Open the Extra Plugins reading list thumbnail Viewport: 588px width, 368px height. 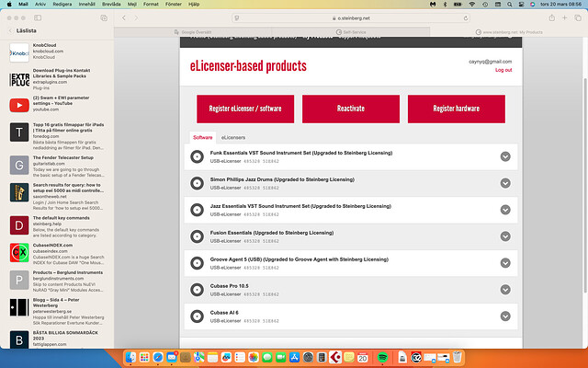[x=19, y=80]
